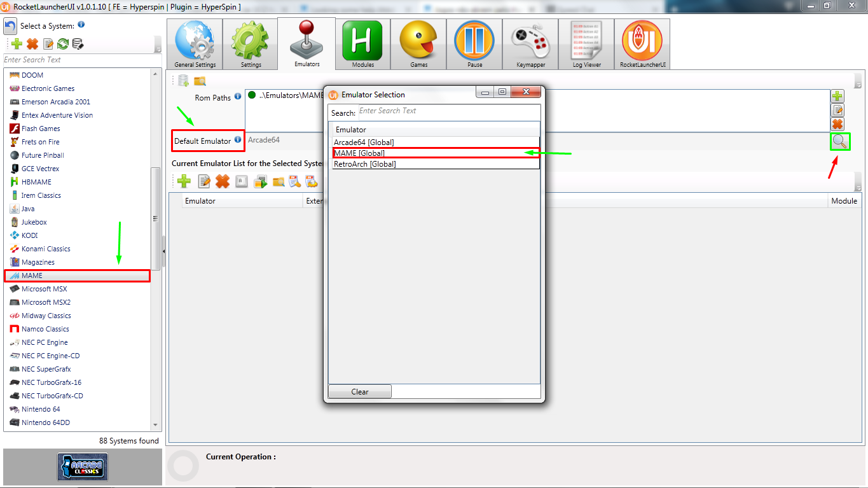The width and height of the screenshot is (868, 488).
Task: Switch to the Settings tab
Action: point(251,44)
